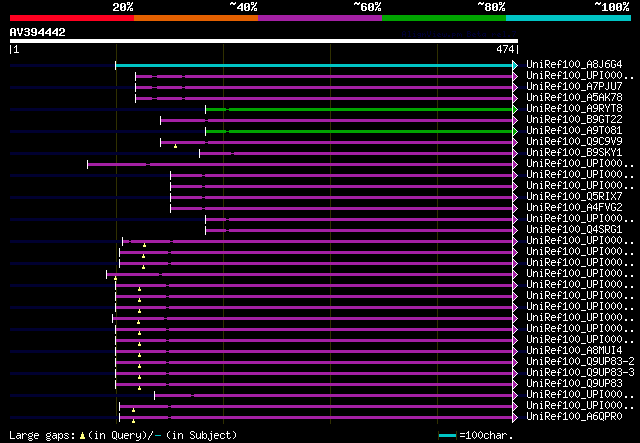This screenshot has height=443, width=640.
Task: Select the UniRef100_Q9C9V9 label
Action: tap(574, 142)
